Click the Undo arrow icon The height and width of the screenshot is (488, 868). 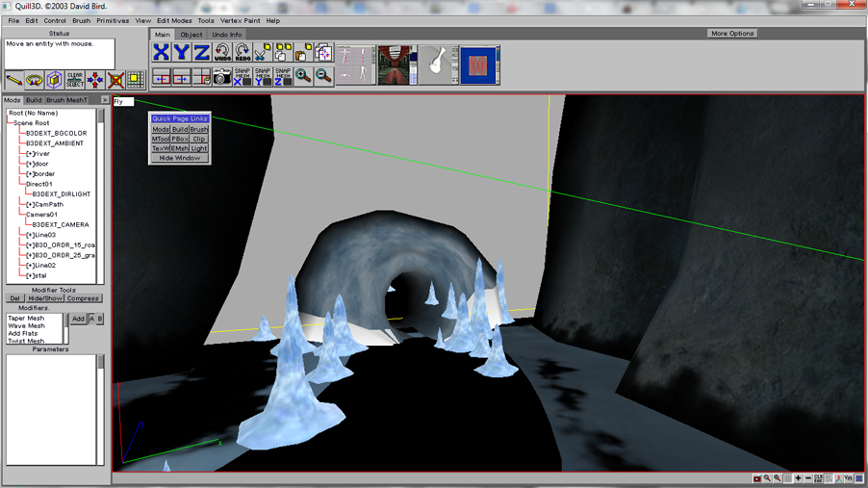coord(222,53)
